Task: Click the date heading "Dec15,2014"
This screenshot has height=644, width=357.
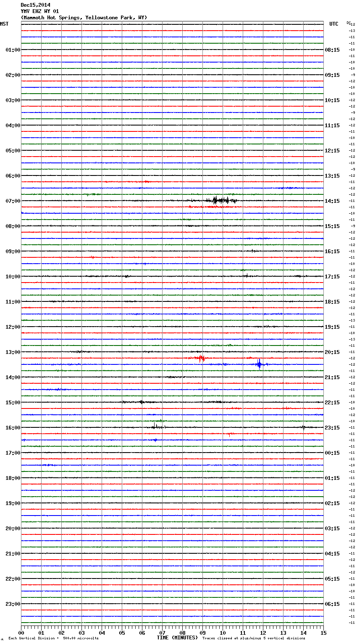Action: 35,5
